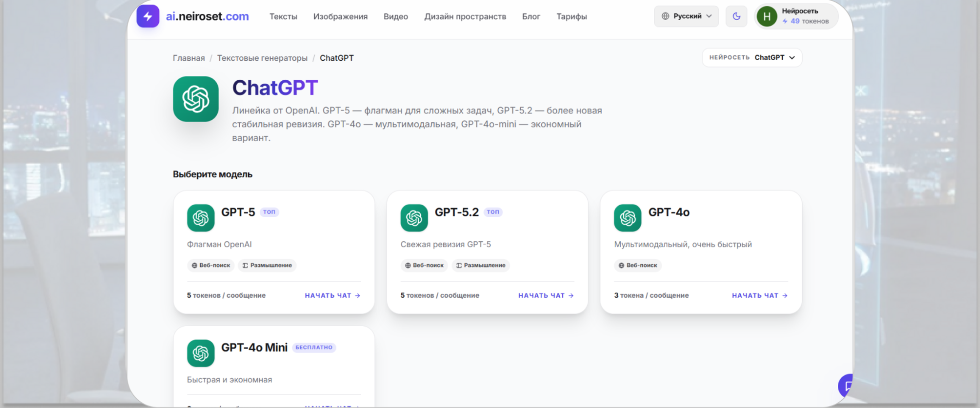Click Веб-поиск tag on GPT-4o card
Viewport: 980px width, 408px height.
[638, 265]
